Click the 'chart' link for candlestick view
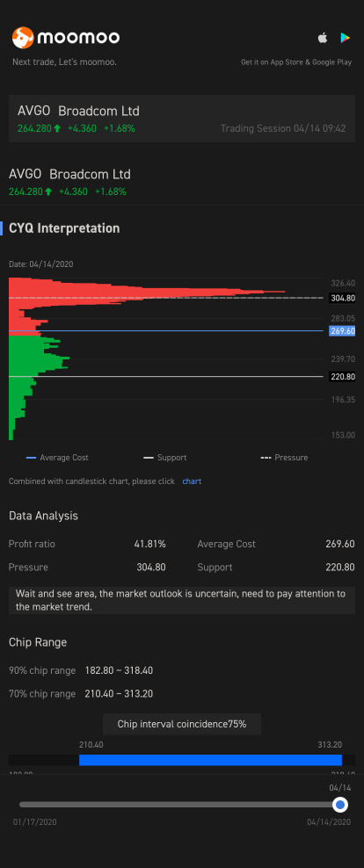364x868 pixels. (192, 481)
